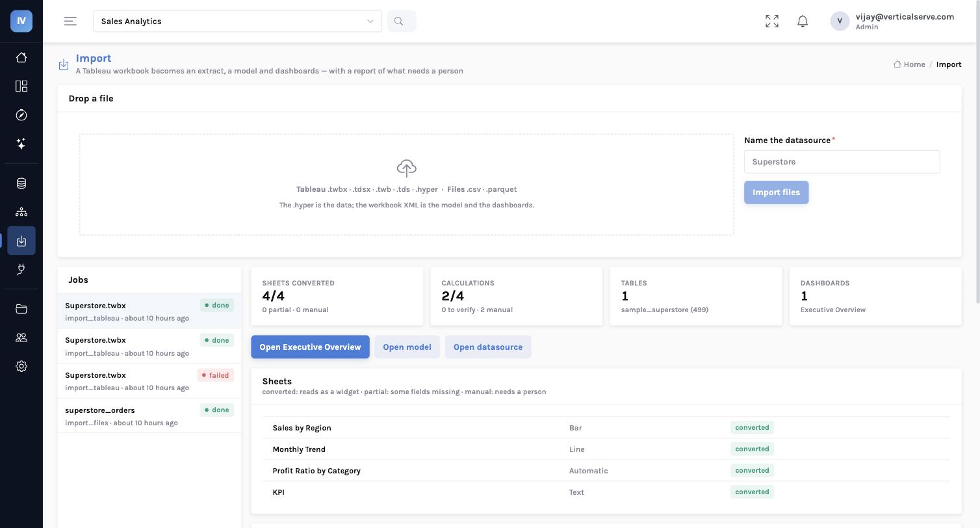Open the compass explore icon in sidebar
Viewport: 980px width, 528px height.
[x=21, y=115]
